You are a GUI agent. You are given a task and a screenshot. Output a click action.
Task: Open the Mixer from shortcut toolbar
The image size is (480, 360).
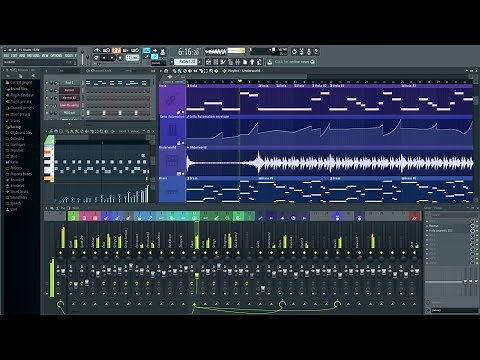[238, 62]
